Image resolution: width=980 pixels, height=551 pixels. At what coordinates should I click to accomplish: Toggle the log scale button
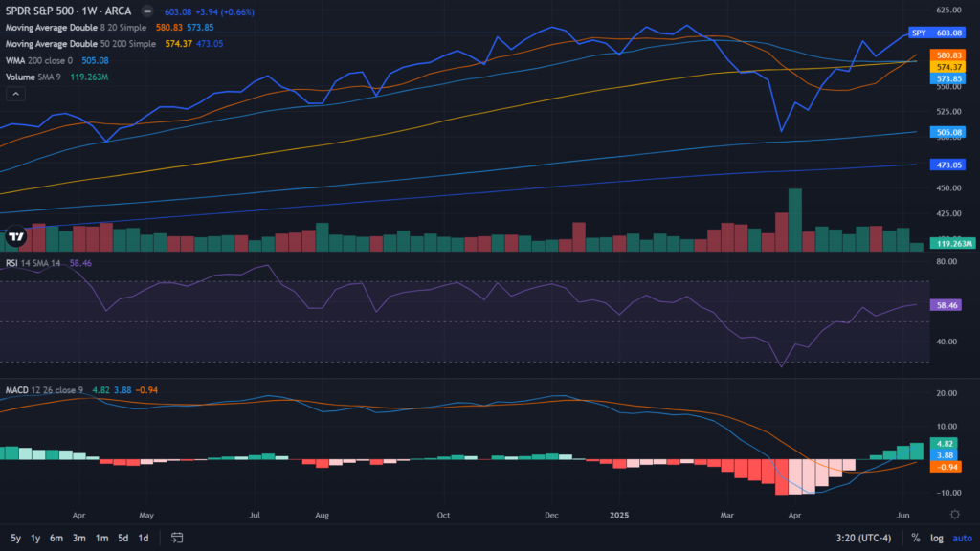click(936, 538)
